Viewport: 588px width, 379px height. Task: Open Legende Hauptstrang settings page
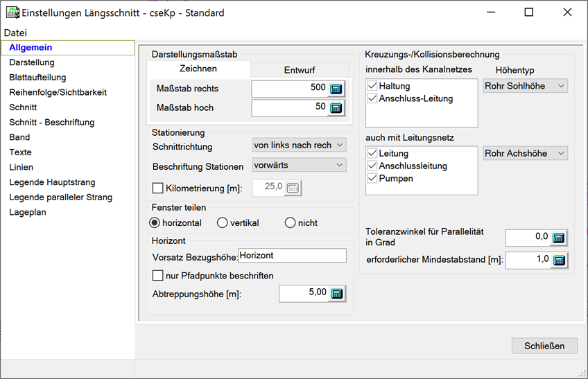52,182
